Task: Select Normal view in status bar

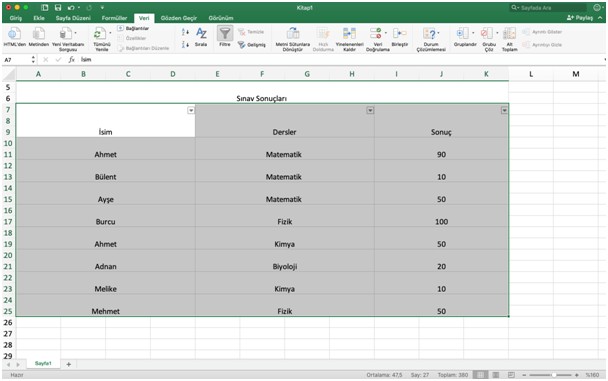Action: point(480,375)
